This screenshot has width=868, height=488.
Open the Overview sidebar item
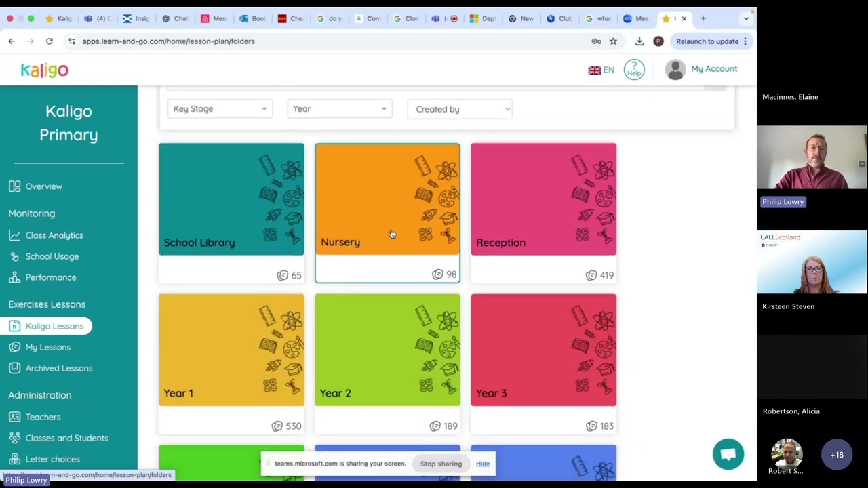35,186
